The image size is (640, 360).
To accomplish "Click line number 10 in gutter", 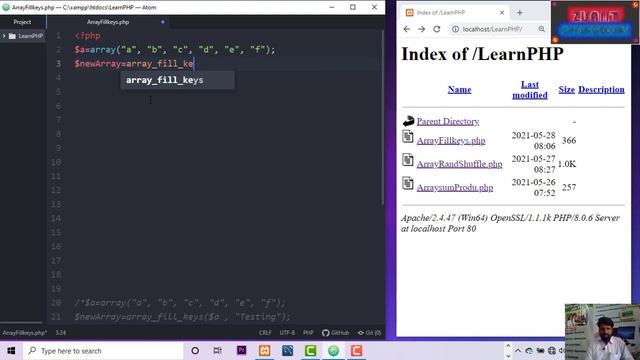I will point(56,162).
